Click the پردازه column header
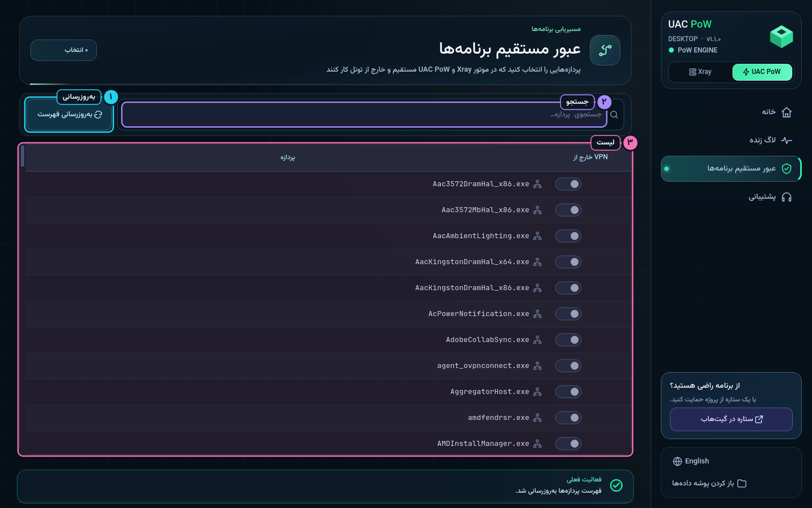The image size is (812, 508). (288, 157)
